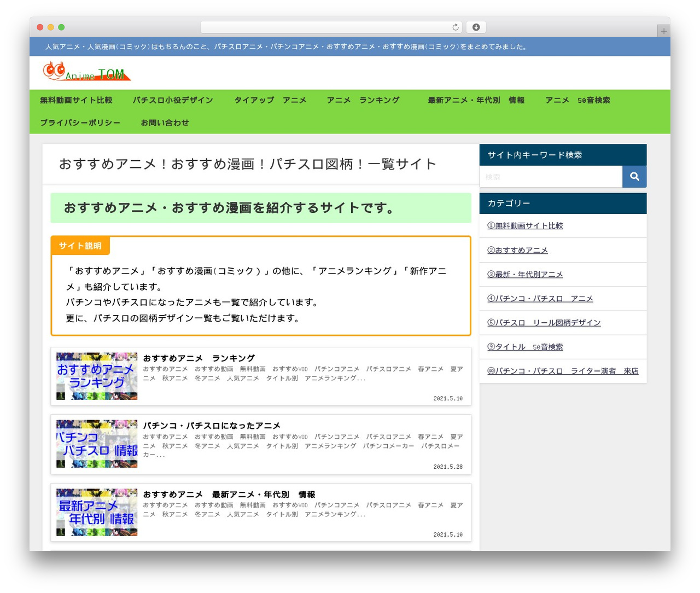Open the 最新アニメ 年代別情報 thumbnail
700x593 pixels.
click(x=97, y=512)
